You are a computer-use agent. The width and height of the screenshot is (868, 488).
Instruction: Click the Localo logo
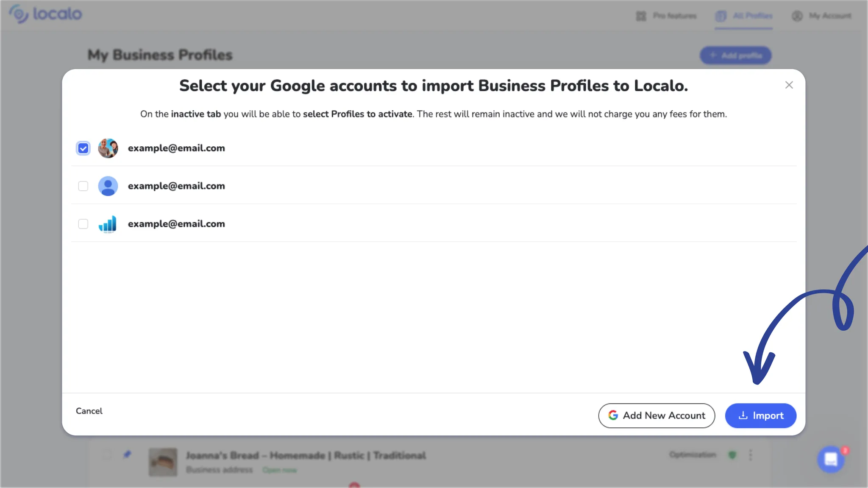pos(45,14)
